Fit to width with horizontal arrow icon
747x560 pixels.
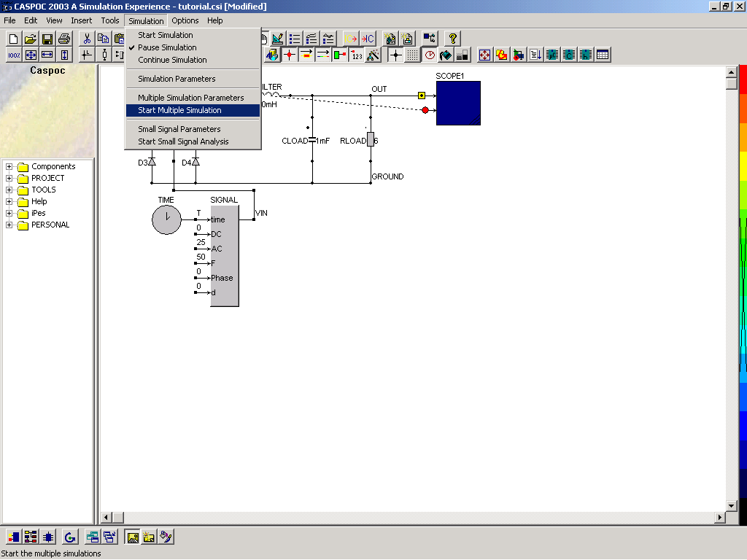47,55
